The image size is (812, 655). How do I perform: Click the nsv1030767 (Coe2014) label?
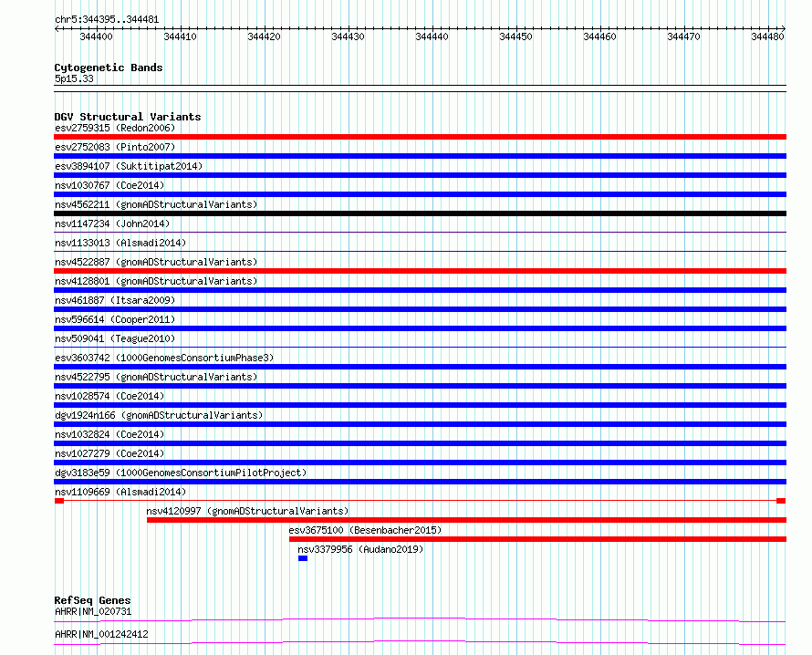click(x=109, y=185)
